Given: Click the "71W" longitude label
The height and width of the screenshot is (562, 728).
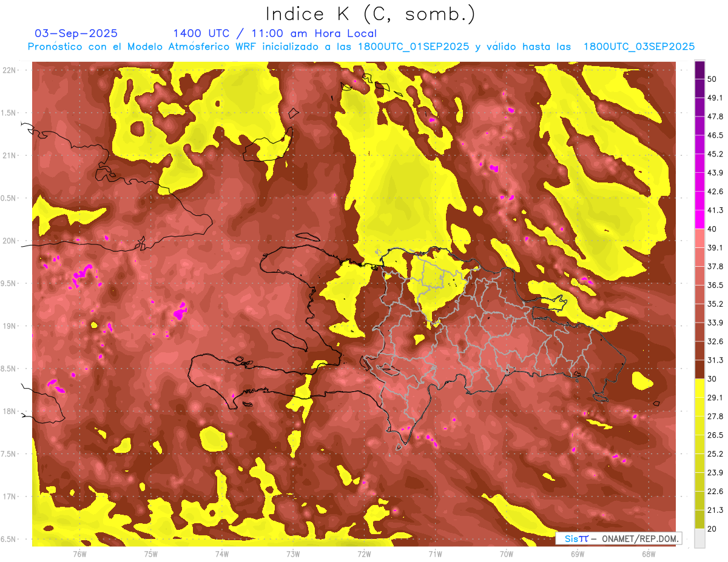Looking at the screenshot, I should [x=435, y=554].
